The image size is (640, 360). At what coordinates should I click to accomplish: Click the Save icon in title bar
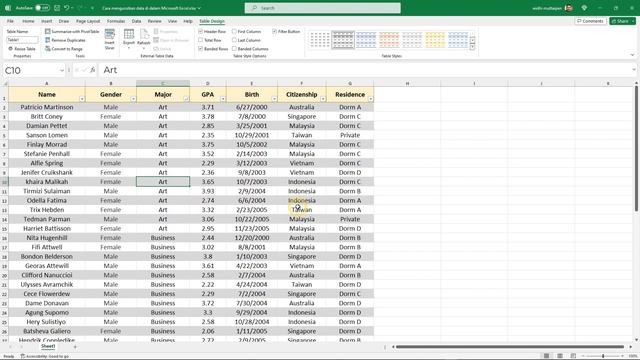pyautogui.click(x=57, y=8)
